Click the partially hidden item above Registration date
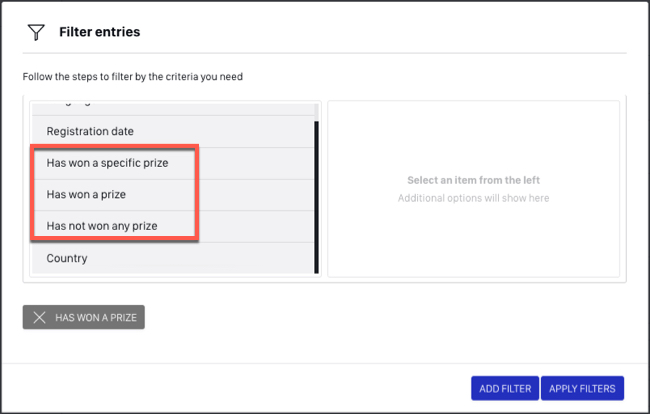The height and width of the screenshot is (414, 650). point(173,109)
